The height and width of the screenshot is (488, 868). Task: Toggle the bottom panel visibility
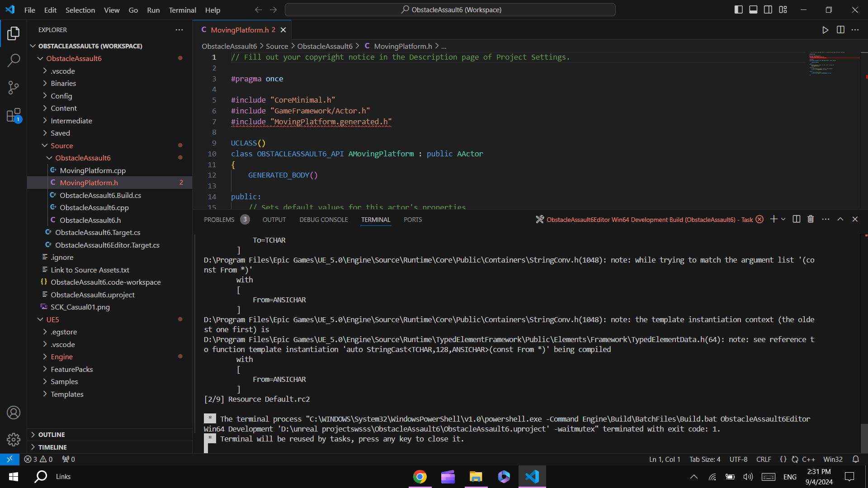click(x=753, y=9)
